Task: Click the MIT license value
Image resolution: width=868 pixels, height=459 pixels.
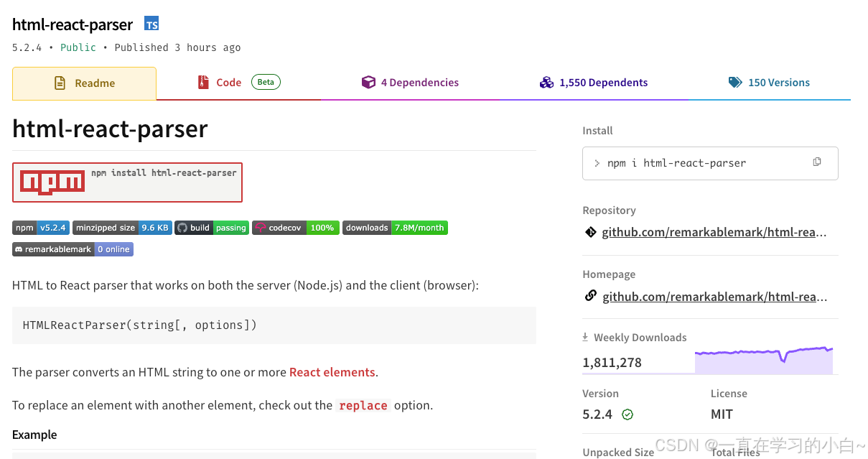Action: point(722,414)
